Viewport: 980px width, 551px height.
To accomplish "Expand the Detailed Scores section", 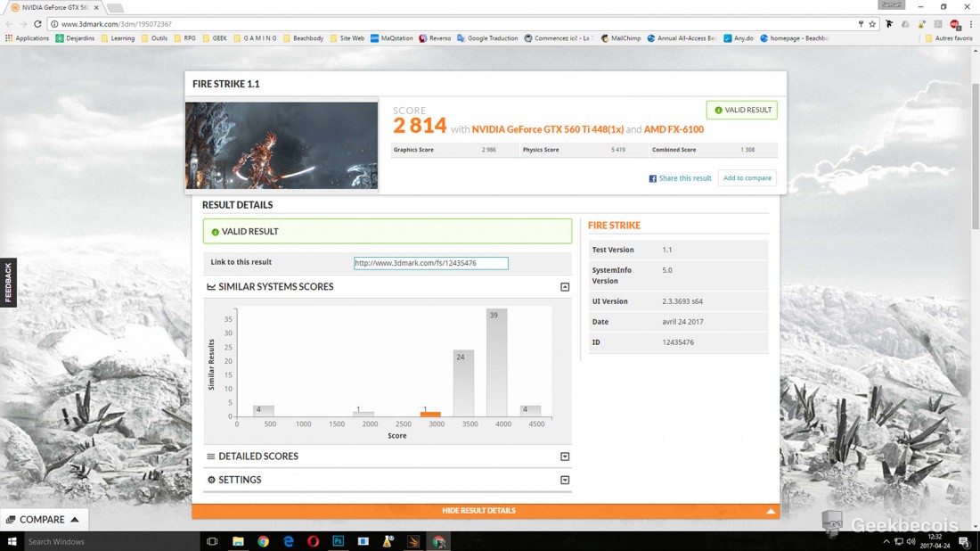I will point(564,456).
